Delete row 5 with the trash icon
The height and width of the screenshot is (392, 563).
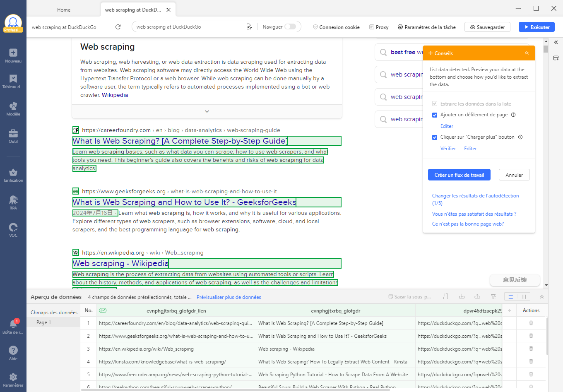531,375
